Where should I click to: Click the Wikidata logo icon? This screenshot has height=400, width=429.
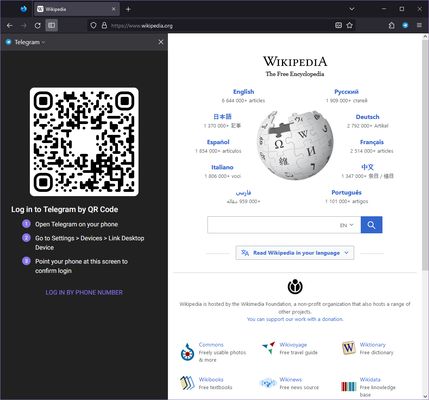[349, 386]
